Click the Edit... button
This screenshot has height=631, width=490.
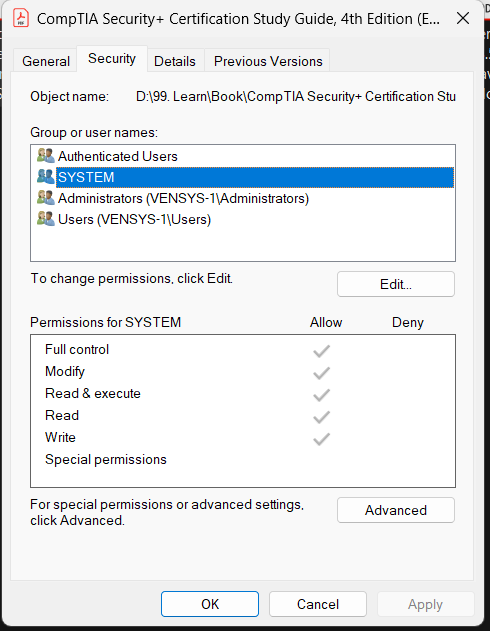(x=396, y=284)
